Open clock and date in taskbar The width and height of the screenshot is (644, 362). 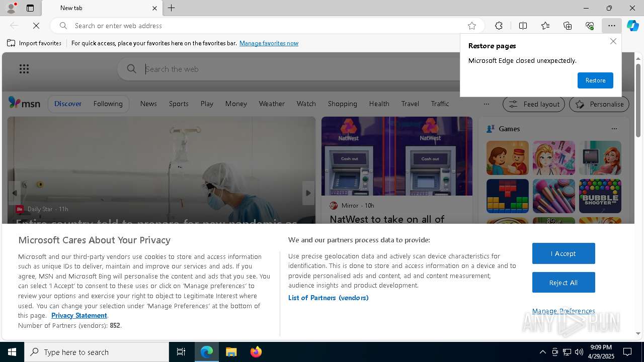tap(601, 352)
